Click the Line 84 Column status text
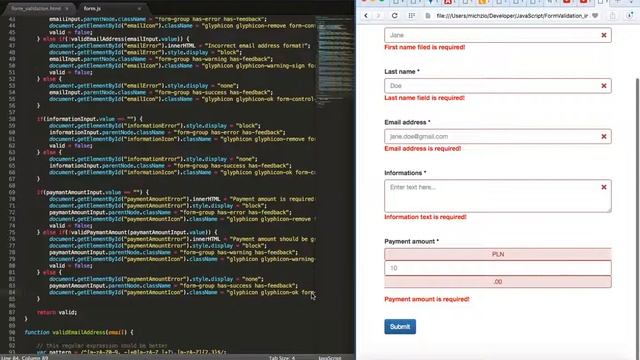 (24, 358)
